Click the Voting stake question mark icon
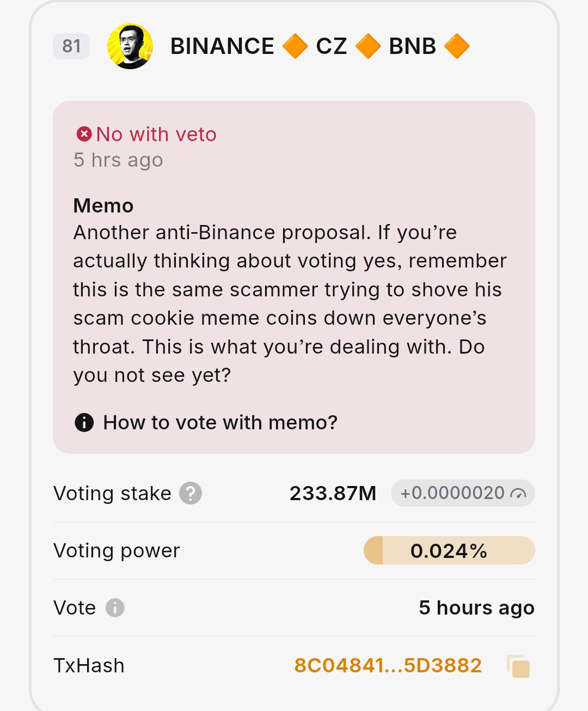Screen dimensions: 588x711 pos(191,493)
